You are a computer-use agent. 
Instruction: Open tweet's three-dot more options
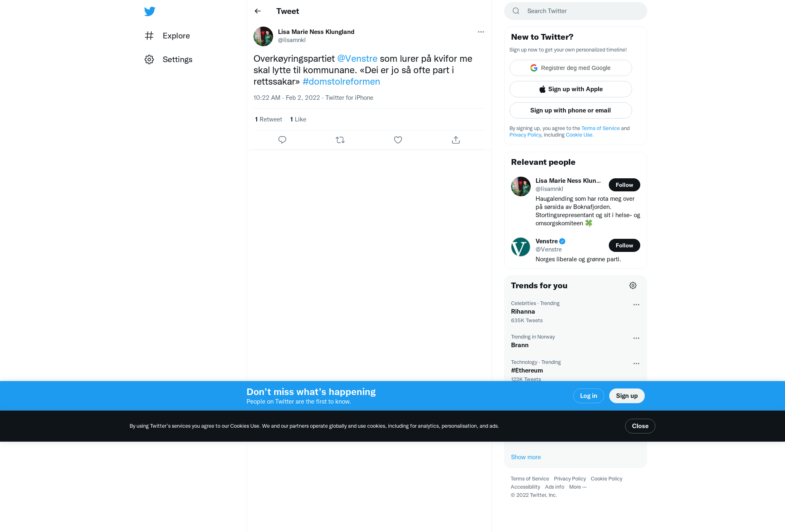pyautogui.click(x=481, y=32)
